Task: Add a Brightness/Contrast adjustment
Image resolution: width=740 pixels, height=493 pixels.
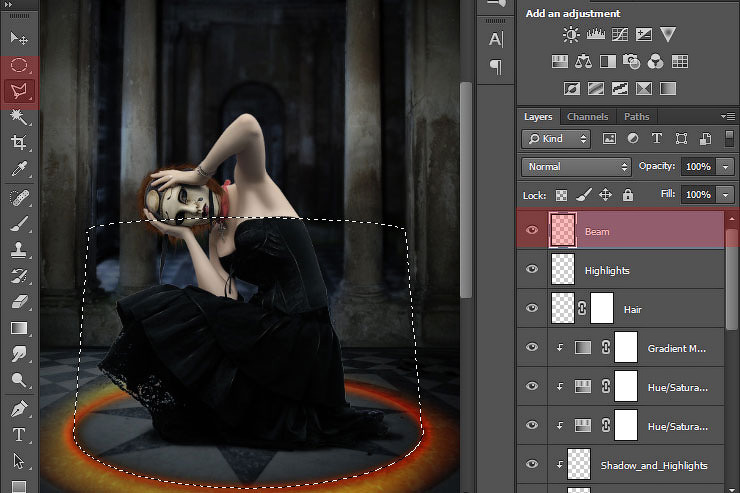Action: (x=571, y=35)
